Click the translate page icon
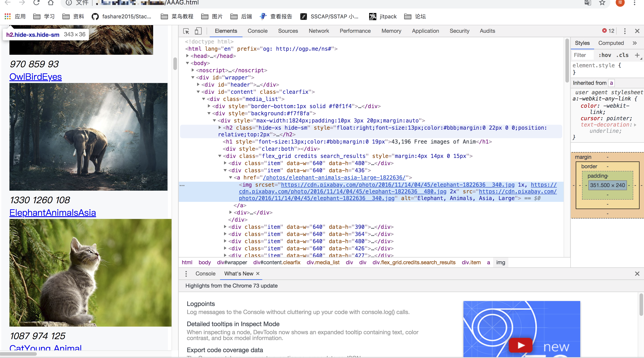Image resolution: width=644 pixels, height=358 pixels. click(587, 3)
